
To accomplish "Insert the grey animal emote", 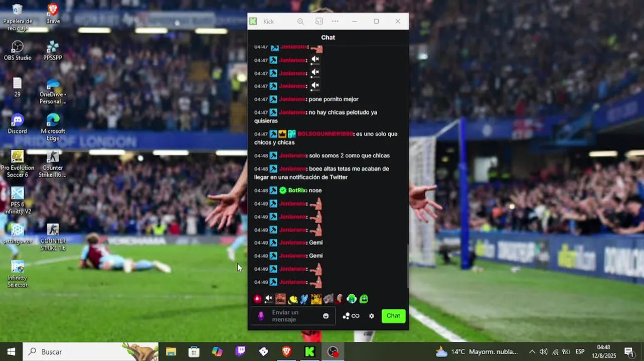I will tap(328, 299).
